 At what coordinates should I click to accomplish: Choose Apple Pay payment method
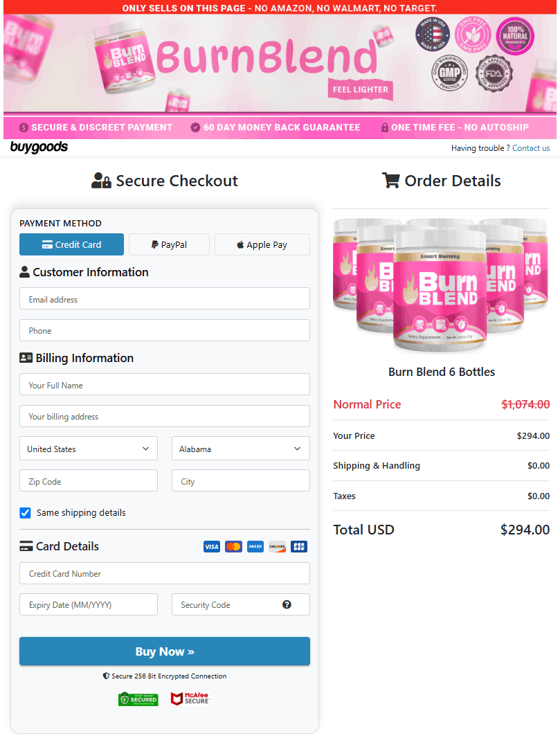pos(262,244)
